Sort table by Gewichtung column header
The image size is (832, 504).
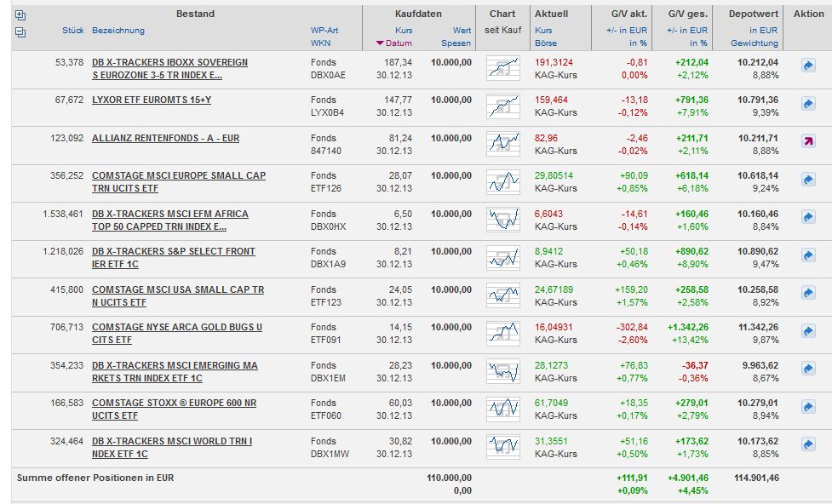pos(752,43)
